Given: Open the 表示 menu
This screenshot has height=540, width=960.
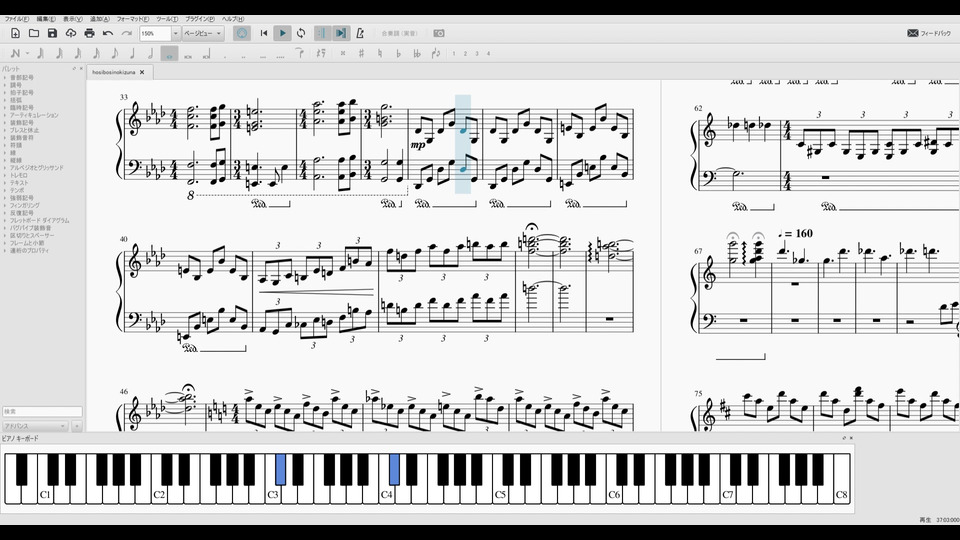Looking at the screenshot, I should tap(72, 19).
